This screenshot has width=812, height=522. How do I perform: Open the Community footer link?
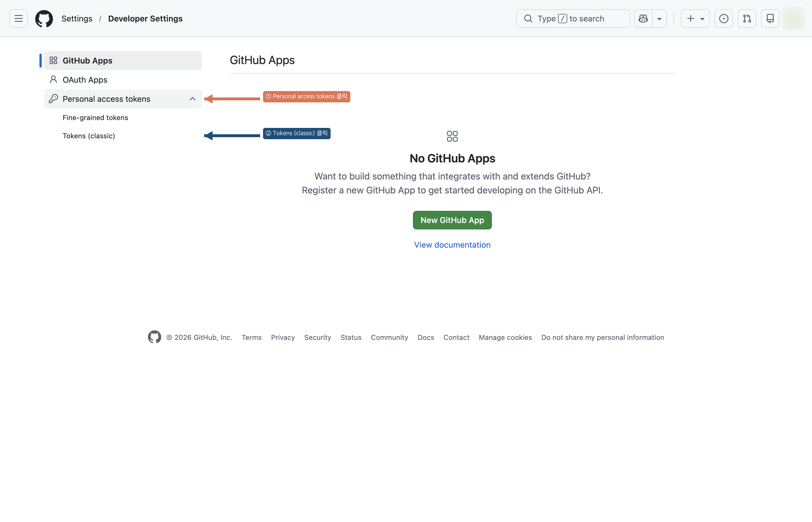click(x=389, y=338)
